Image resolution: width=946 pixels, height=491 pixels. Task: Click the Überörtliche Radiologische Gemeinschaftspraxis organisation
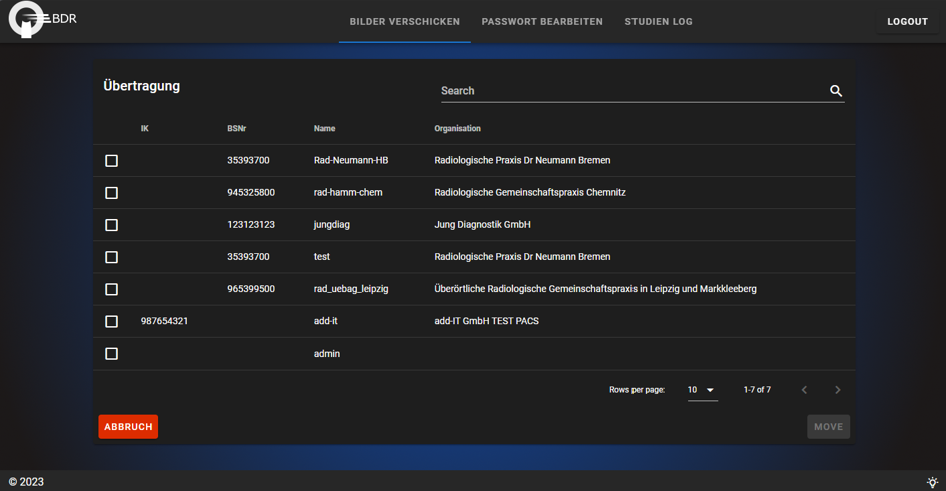595,289
